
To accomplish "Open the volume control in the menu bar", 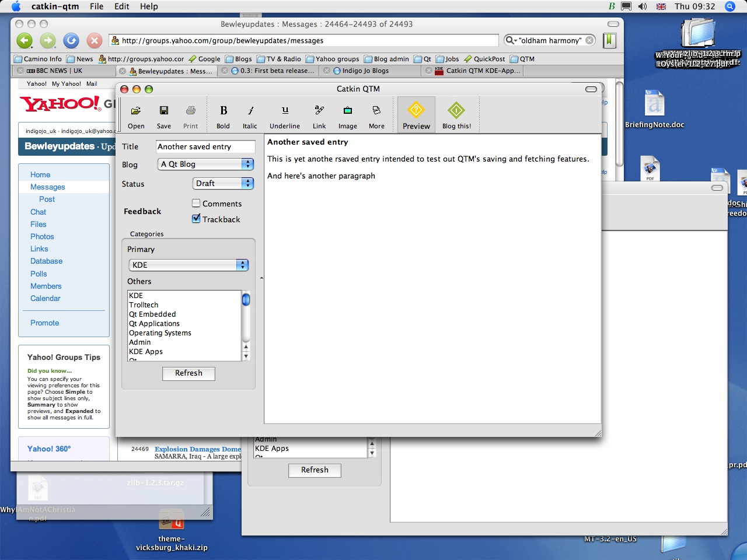I will 643,6.
